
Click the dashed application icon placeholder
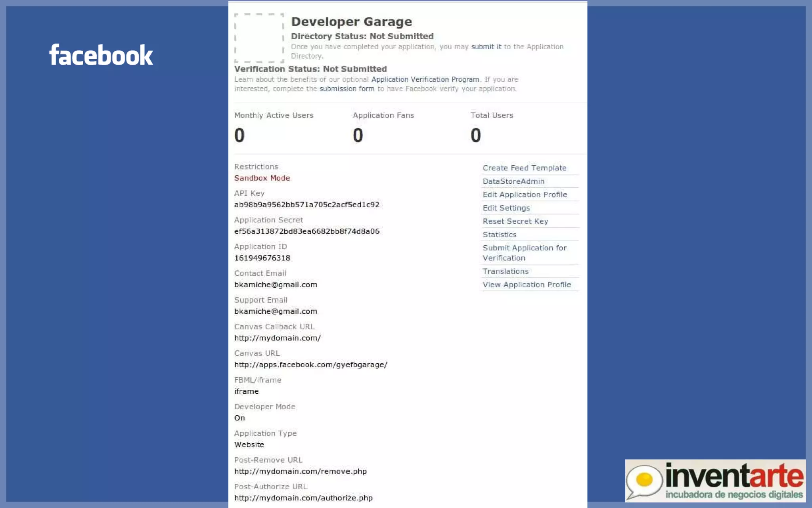coord(259,38)
